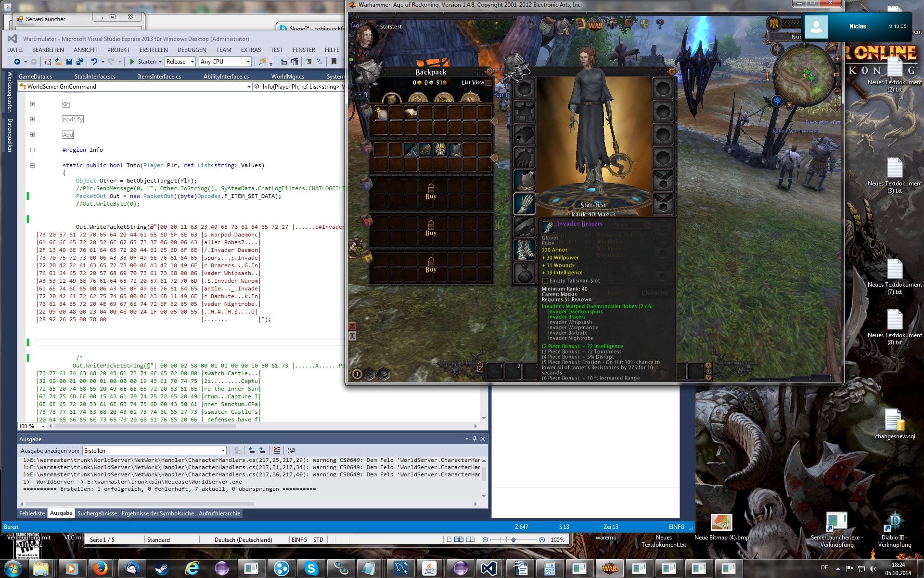Open Firefox from the Windows taskbar
The image size is (924, 578).
(101, 568)
